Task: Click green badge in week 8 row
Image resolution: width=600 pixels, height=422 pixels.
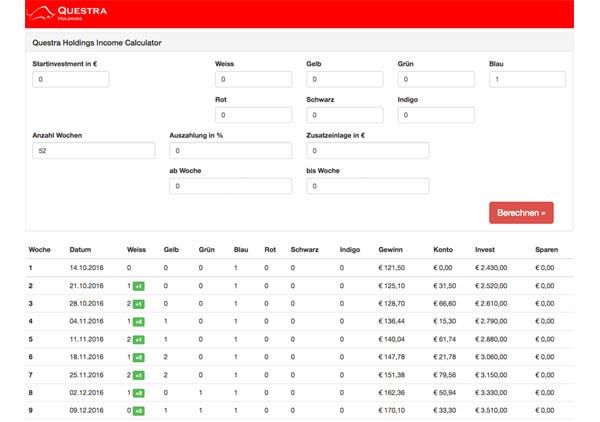Action: click(139, 393)
